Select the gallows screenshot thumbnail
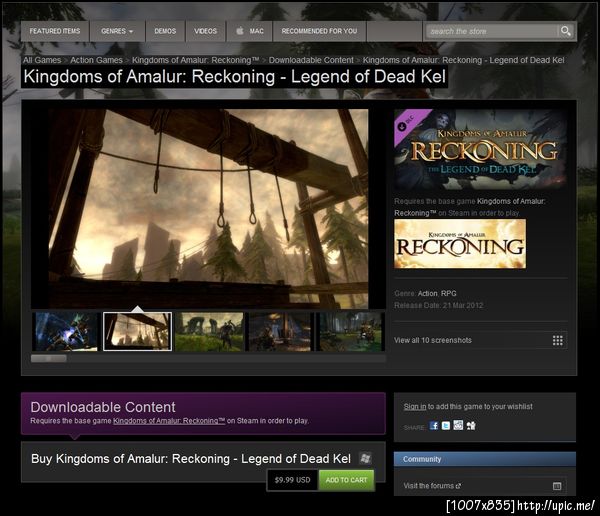The image size is (600, 516). (137, 331)
